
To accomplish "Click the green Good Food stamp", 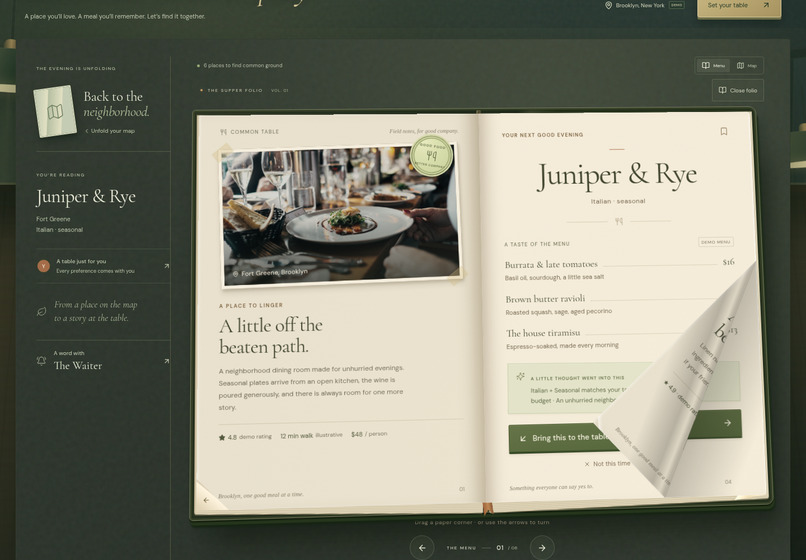I will 431,156.
